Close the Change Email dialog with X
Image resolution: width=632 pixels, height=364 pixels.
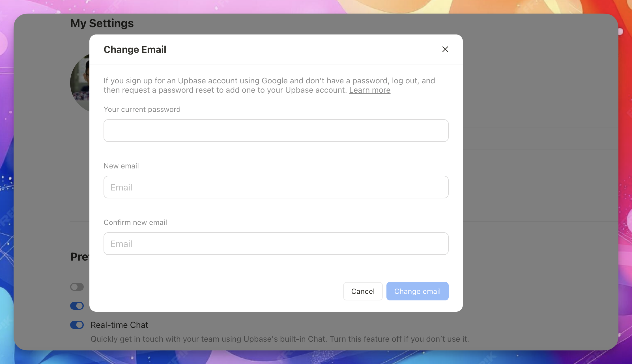click(445, 49)
